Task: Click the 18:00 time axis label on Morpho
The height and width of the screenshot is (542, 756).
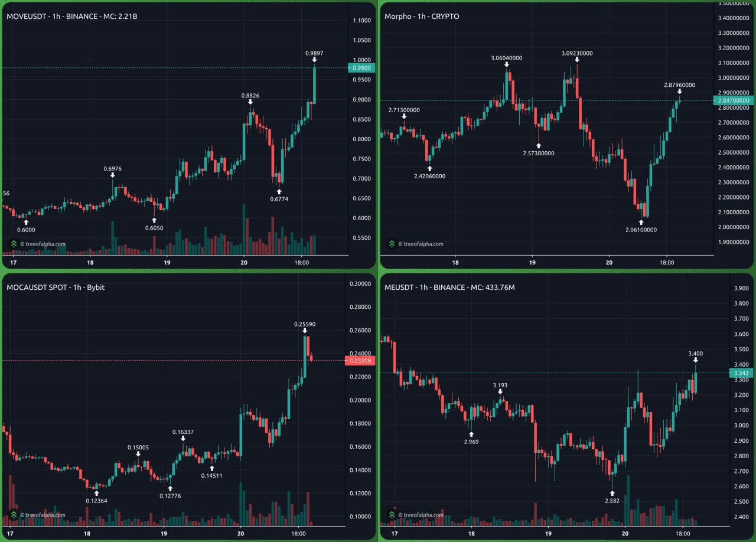Action: point(666,263)
